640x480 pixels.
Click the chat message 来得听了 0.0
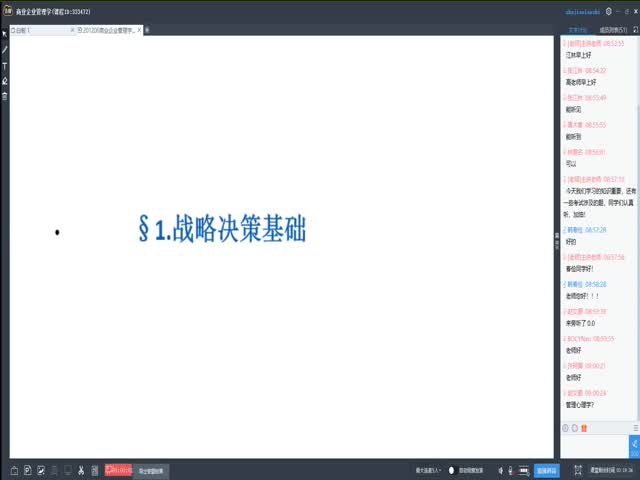580,323
